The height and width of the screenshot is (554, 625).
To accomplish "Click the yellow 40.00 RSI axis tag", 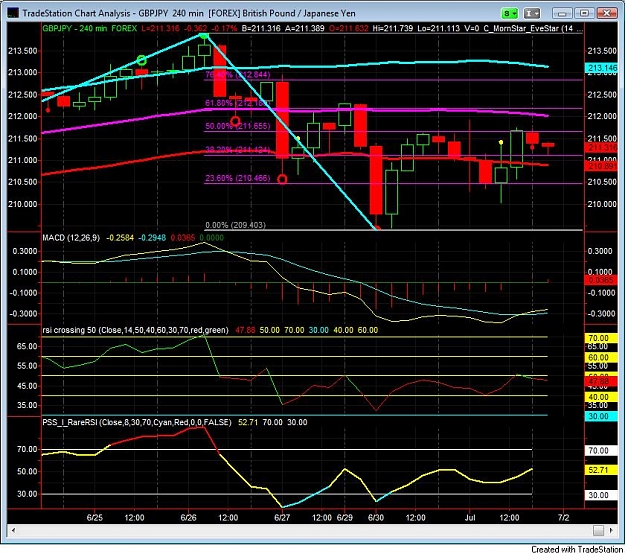I will (x=599, y=397).
